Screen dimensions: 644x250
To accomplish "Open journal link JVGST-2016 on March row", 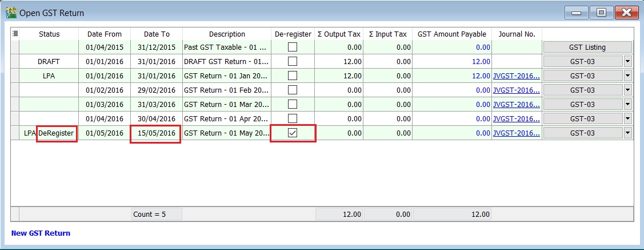I will point(516,105).
